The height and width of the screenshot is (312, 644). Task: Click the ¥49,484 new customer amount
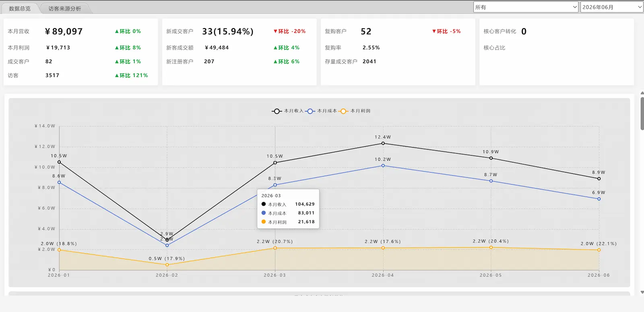(x=217, y=47)
